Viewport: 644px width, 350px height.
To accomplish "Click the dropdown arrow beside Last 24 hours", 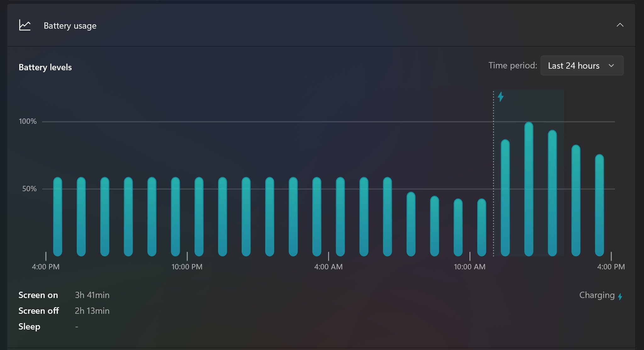I will click(x=611, y=66).
